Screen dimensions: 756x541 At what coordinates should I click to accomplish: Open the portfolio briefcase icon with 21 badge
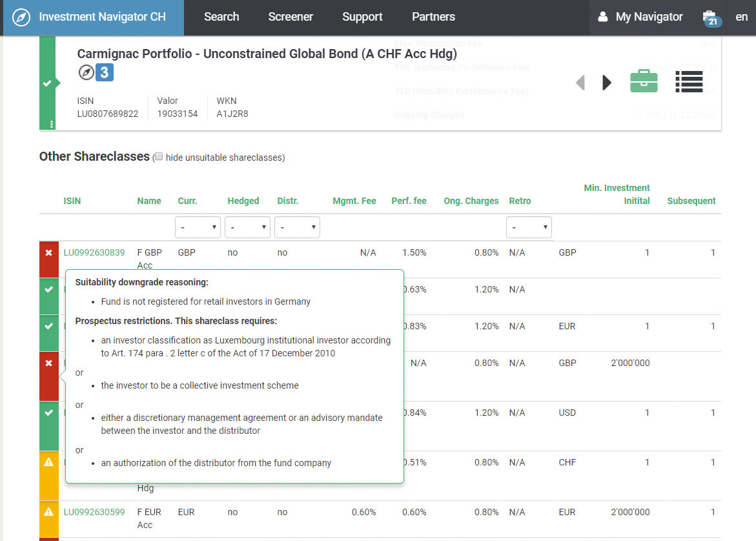[711, 18]
